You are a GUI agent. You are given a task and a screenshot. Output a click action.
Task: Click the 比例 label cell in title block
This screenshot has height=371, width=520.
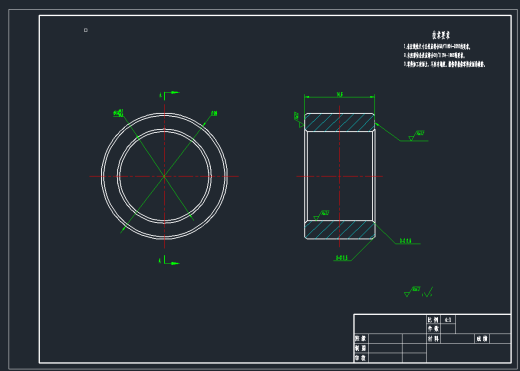point(433,320)
